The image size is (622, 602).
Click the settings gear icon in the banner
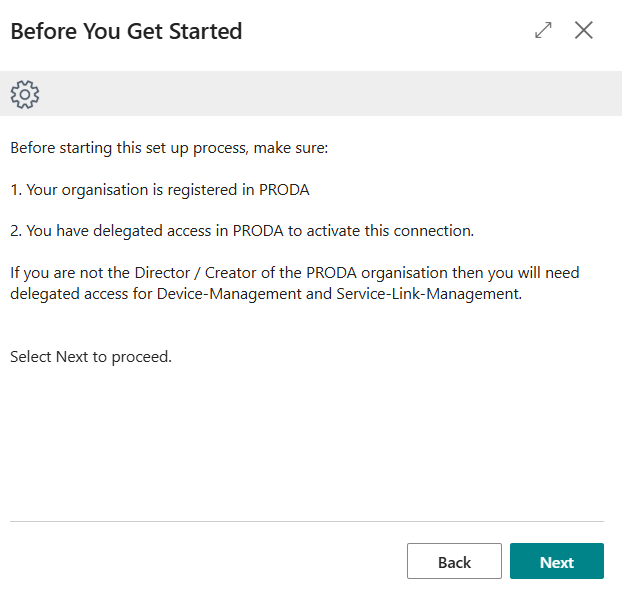[x=25, y=94]
